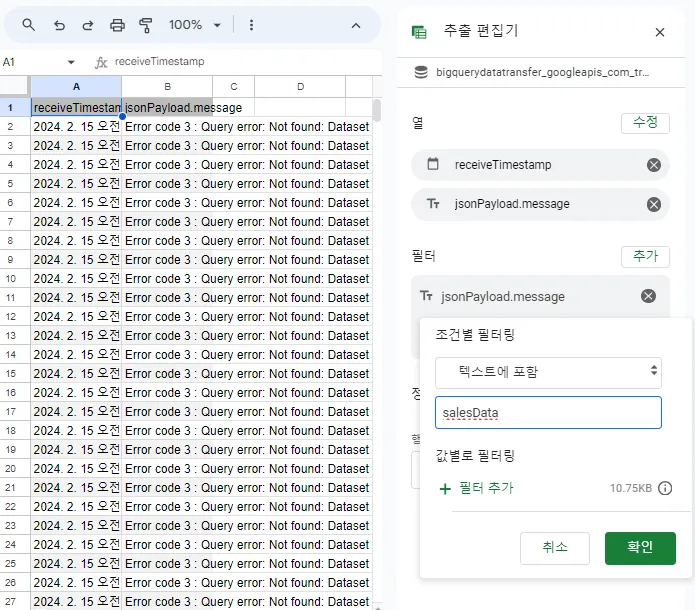This screenshot has height=610, width=695.
Task: Close the 추출 편집기 panel
Action: click(x=660, y=32)
